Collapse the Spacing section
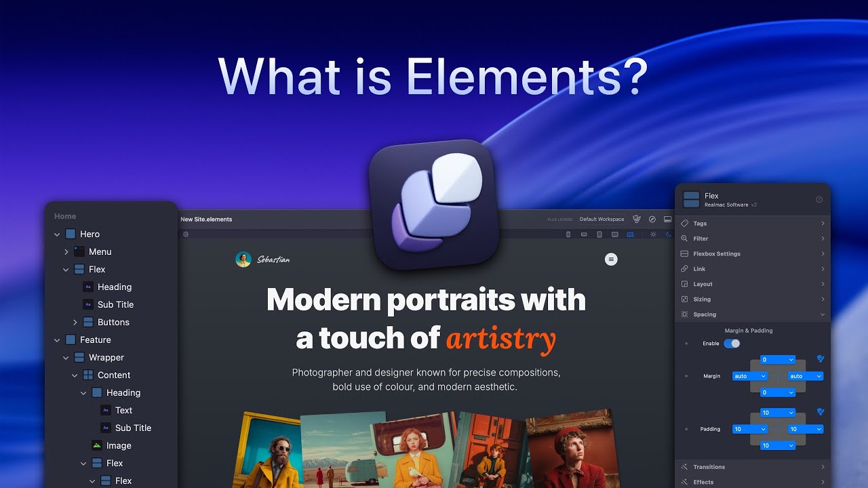Image resolution: width=868 pixels, height=488 pixels. (x=753, y=314)
